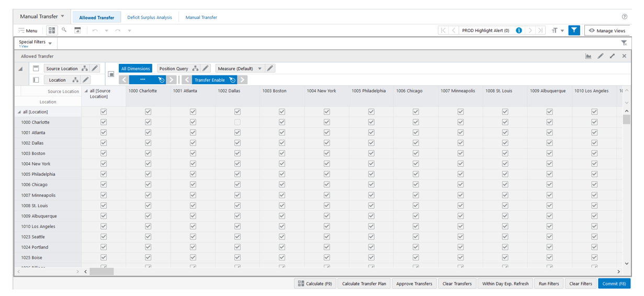Image resolution: width=644 pixels, height=296 pixels.
Task: Collapse the axis panel triangle left of Source Location
Action: (21, 69)
